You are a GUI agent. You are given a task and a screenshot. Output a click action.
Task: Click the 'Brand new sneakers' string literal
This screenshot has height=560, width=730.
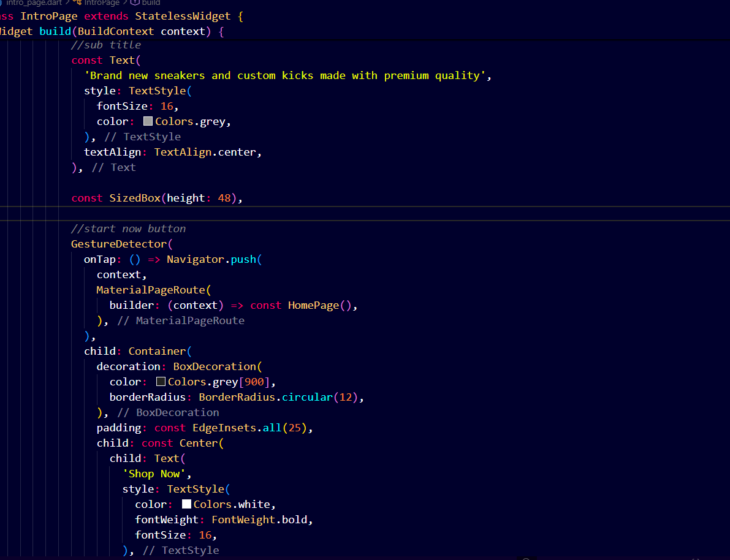(x=285, y=76)
